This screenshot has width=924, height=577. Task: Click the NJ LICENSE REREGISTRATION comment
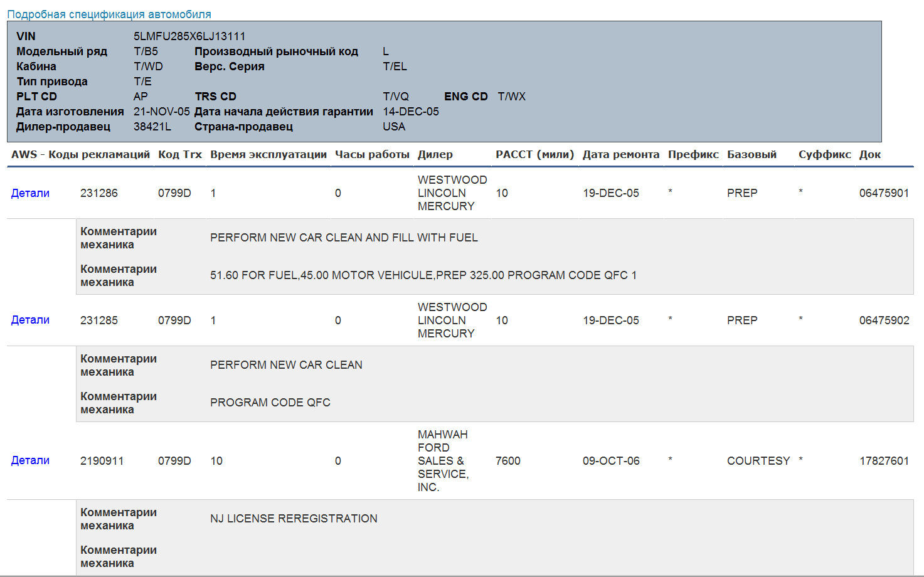(294, 519)
